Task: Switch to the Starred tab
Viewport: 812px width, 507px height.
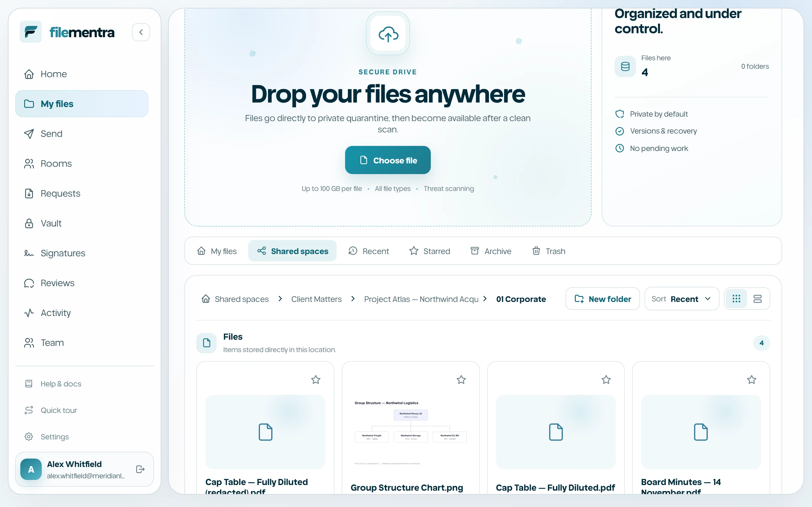Action: 429,251
